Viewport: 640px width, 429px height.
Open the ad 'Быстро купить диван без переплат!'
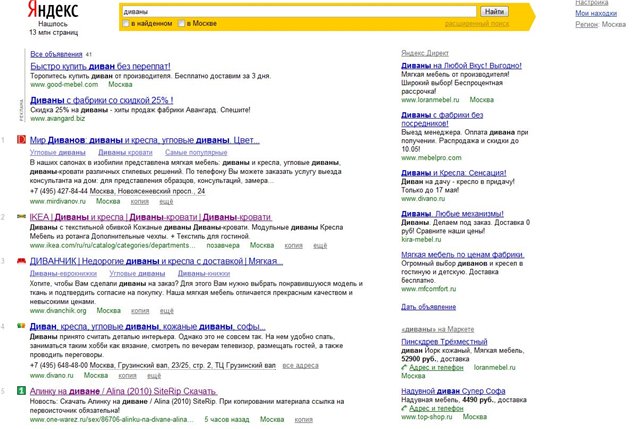100,66
